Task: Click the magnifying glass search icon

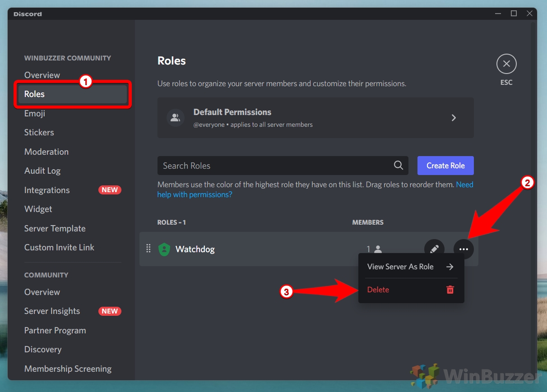Action: click(x=399, y=166)
